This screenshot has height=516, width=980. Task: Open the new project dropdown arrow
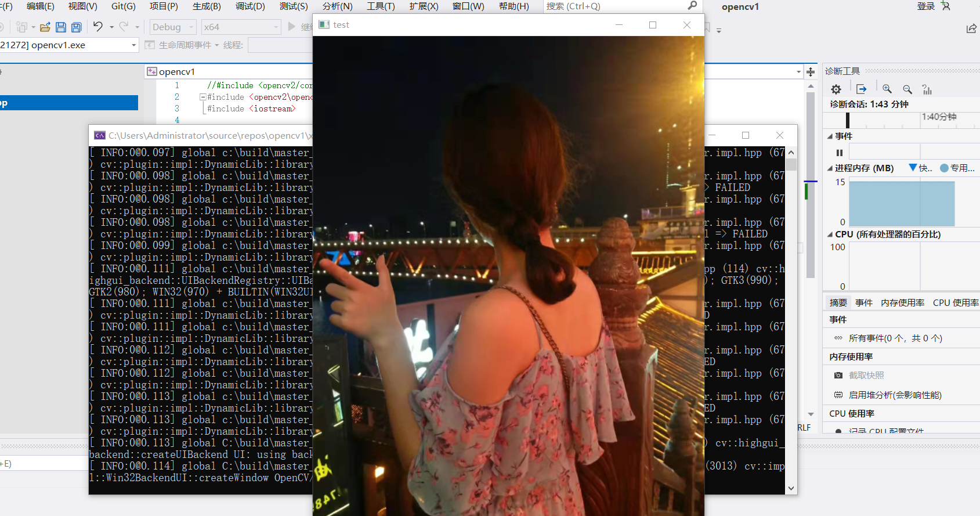[33, 27]
